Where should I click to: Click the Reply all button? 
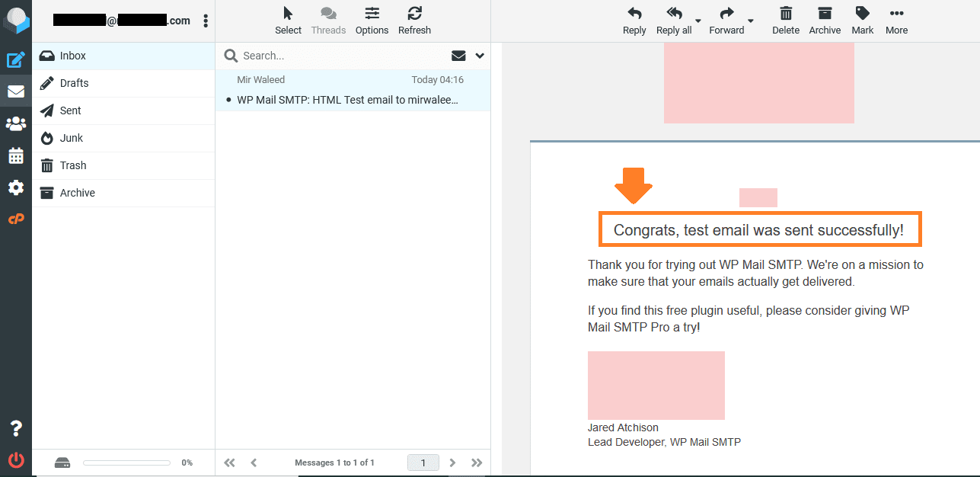tap(674, 21)
